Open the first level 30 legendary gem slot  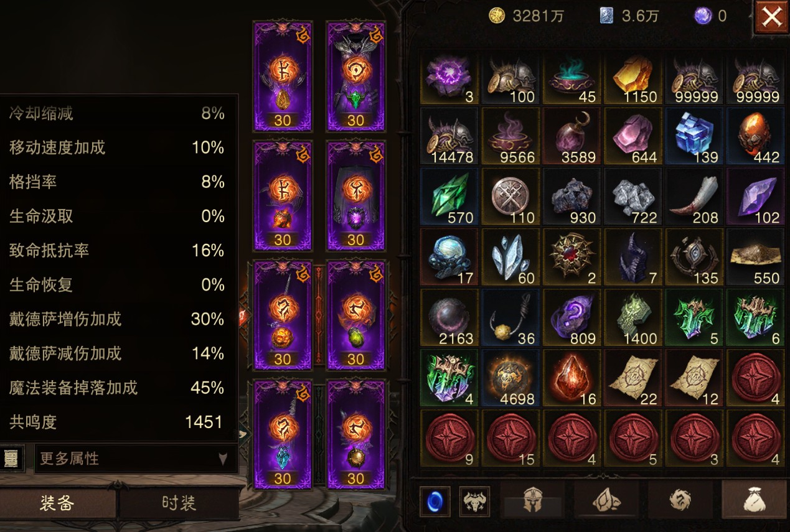click(283, 77)
